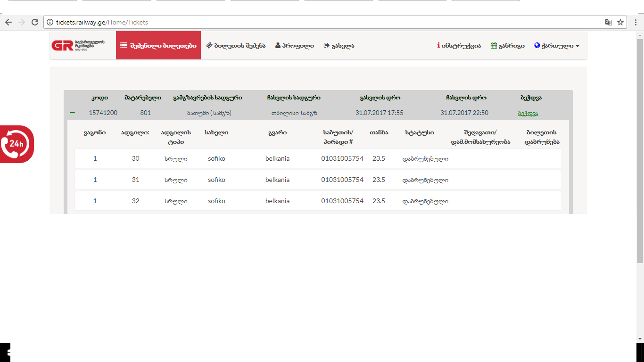The height and width of the screenshot is (362, 644).
Task: Bookmark the page using the star icon
Action: pyautogui.click(x=620, y=22)
